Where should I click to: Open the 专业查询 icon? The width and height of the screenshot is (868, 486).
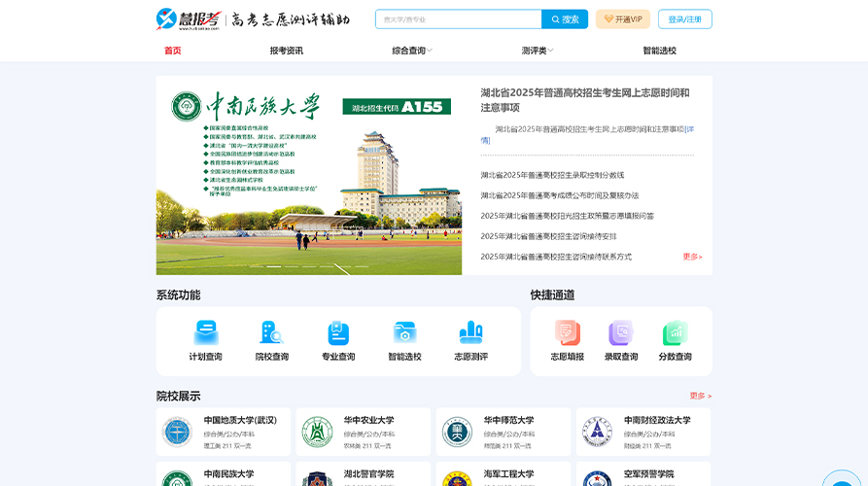coord(338,332)
